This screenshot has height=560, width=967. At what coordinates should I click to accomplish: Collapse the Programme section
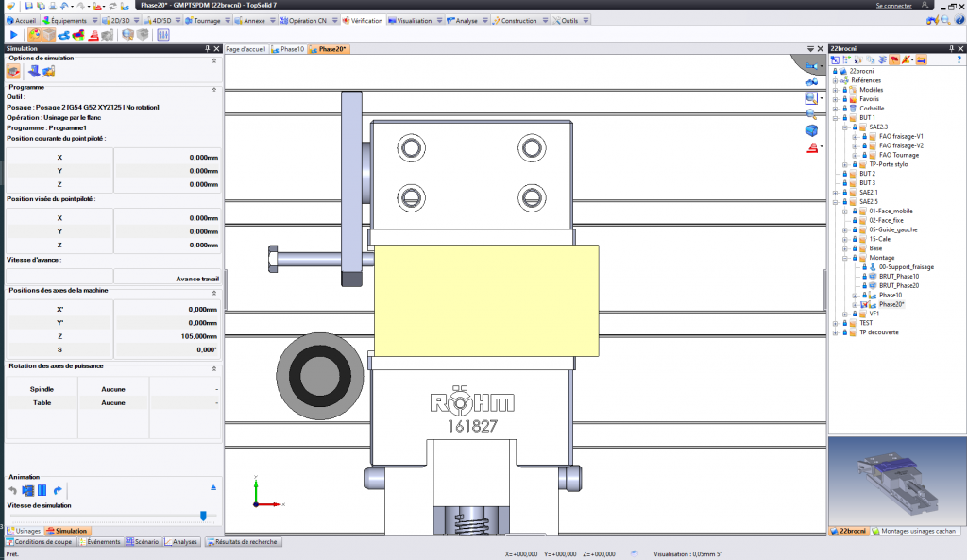[x=213, y=87]
